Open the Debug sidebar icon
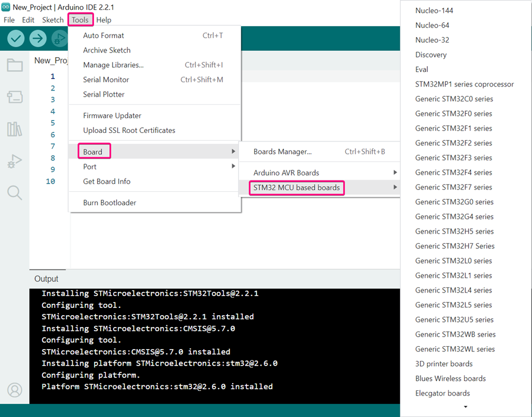Image resolution: width=532 pixels, height=417 pixels. point(15,161)
